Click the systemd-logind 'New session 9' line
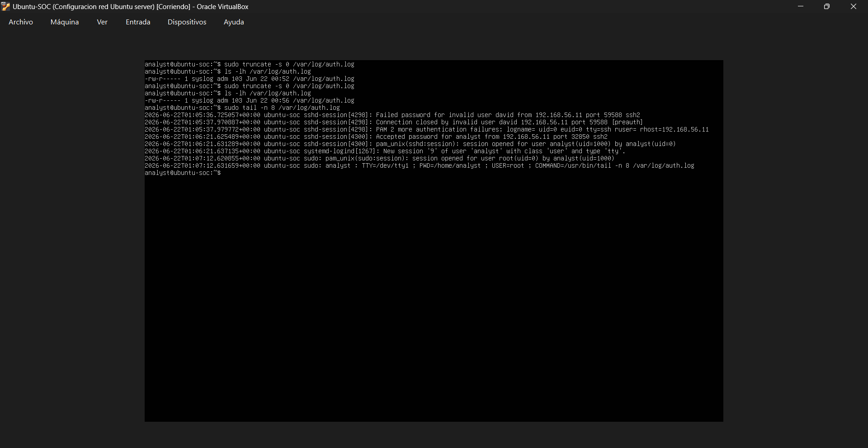The width and height of the screenshot is (868, 448). point(385,151)
